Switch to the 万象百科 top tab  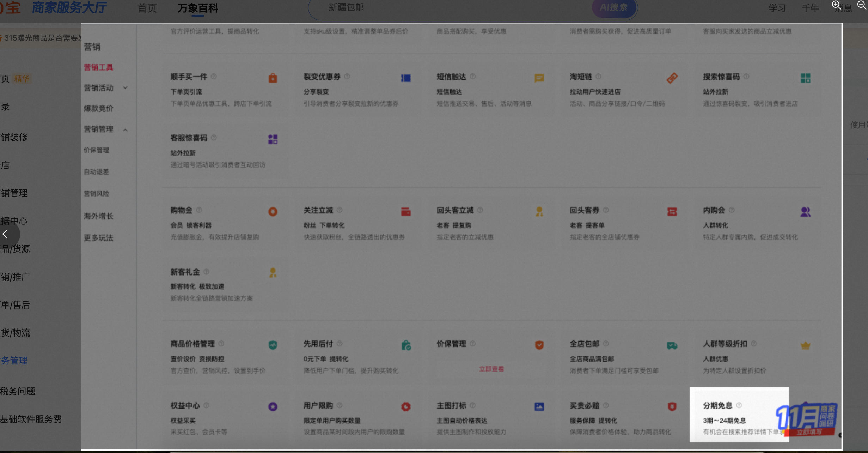[198, 8]
